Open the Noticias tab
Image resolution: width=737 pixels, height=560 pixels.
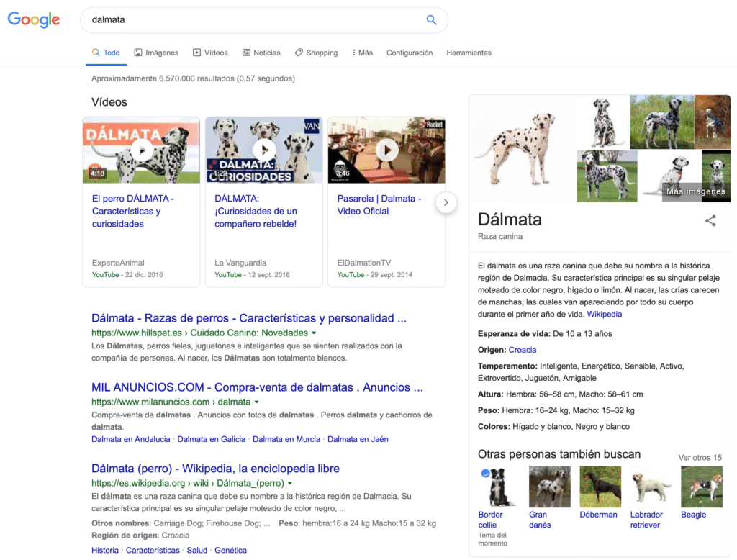tap(261, 53)
